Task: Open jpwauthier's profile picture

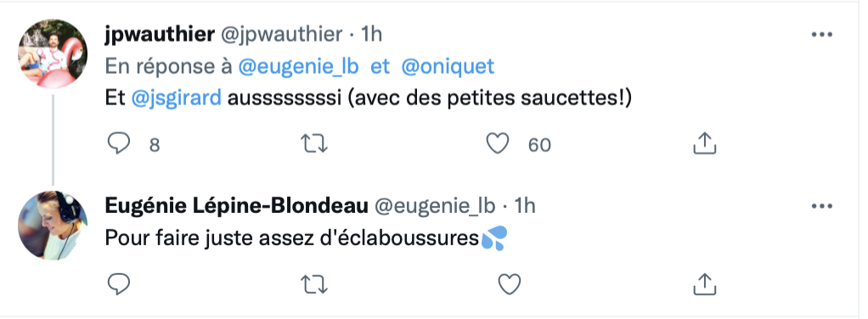Action: [x=53, y=54]
